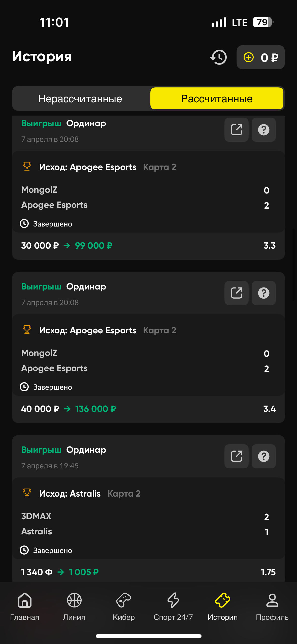The height and width of the screenshot is (644, 297).
Task: Open help for the 30 000 ₽ bet
Action: coord(263,130)
